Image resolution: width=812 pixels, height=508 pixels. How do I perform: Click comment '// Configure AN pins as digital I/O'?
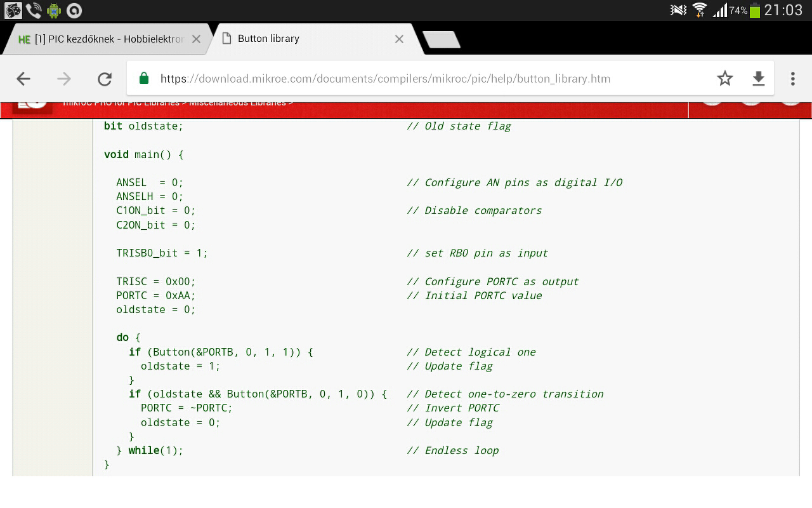[514, 182]
